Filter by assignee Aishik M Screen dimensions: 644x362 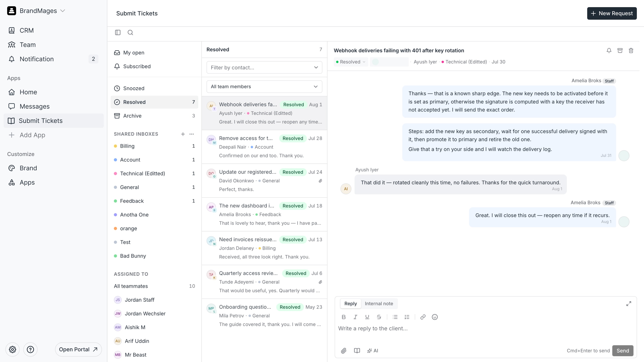click(155, 328)
